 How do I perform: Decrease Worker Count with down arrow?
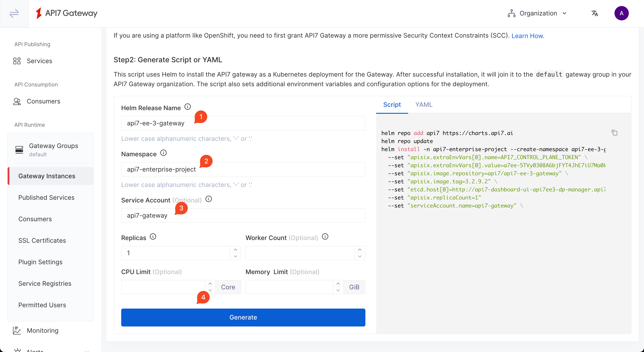coord(360,256)
